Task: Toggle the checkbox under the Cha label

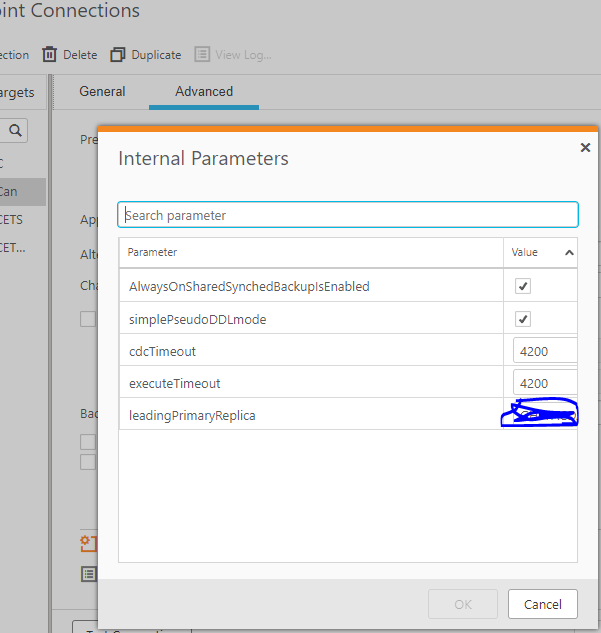Action: pos(88,319)
